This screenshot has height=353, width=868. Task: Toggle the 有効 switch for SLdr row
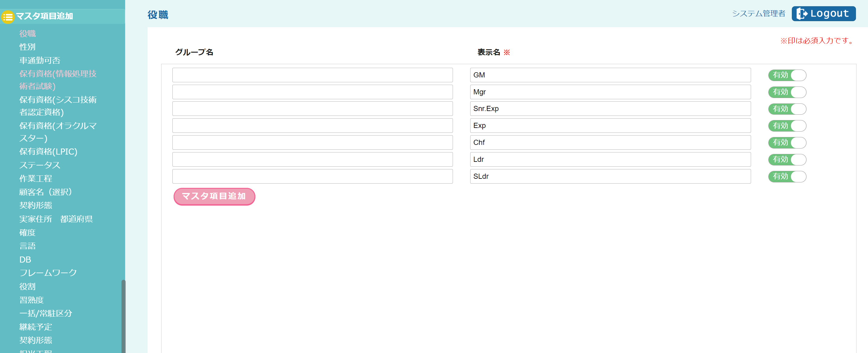click(787, 176)
